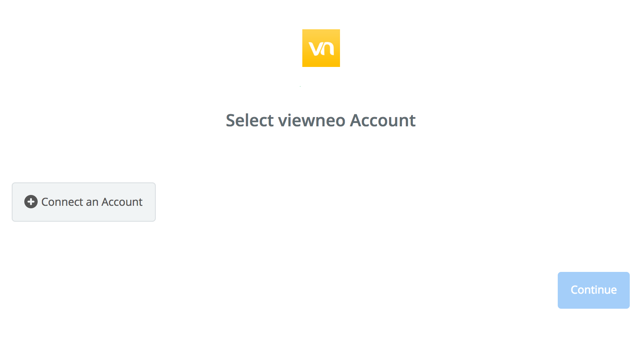Image resolution: width=644 pixels, height=338 pixels.
Task: Click the white vn letters in logo
Action: pos(321,49)
